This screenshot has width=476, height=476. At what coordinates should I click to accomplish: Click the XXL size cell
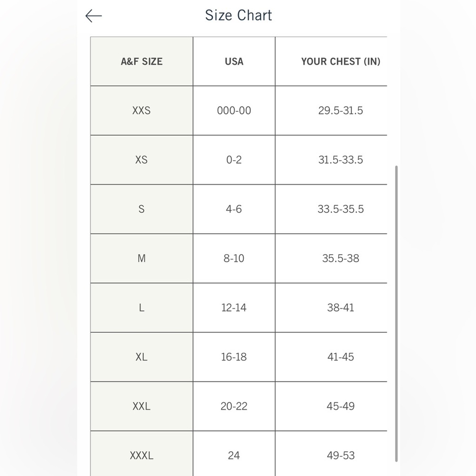(141, 406)
